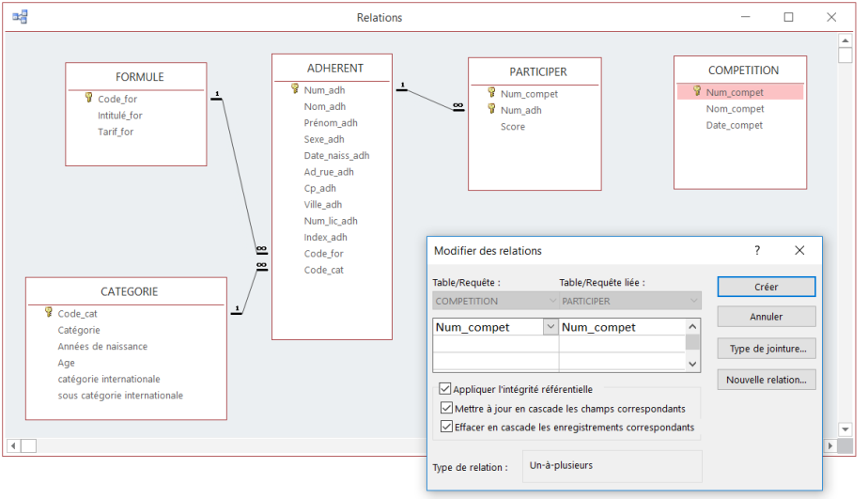Click the key icon beside Num_adh in ADHERENT
The width and height of the screenshot is (868, 499).
pyautogui.click(x=295, y=88)
